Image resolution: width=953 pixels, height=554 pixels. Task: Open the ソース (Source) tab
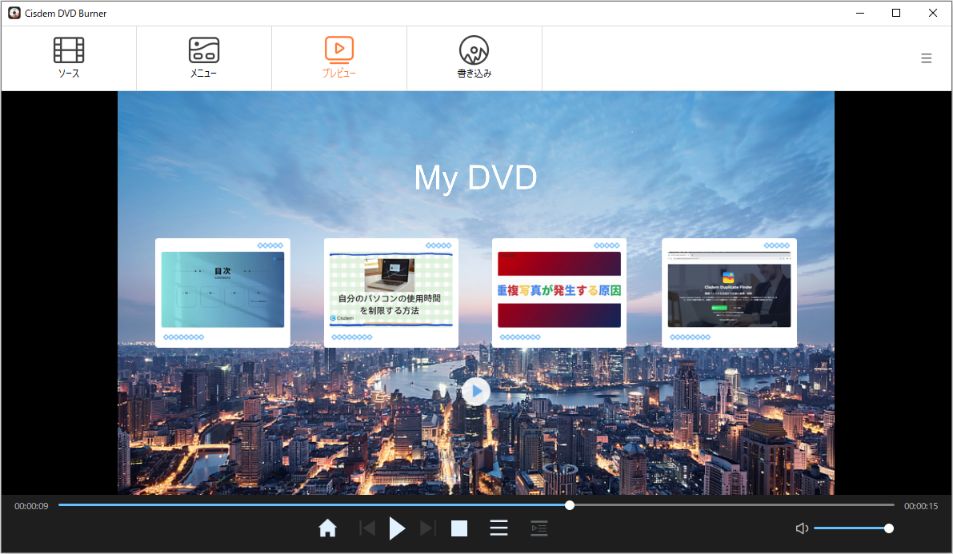click(x=69, y=58)
